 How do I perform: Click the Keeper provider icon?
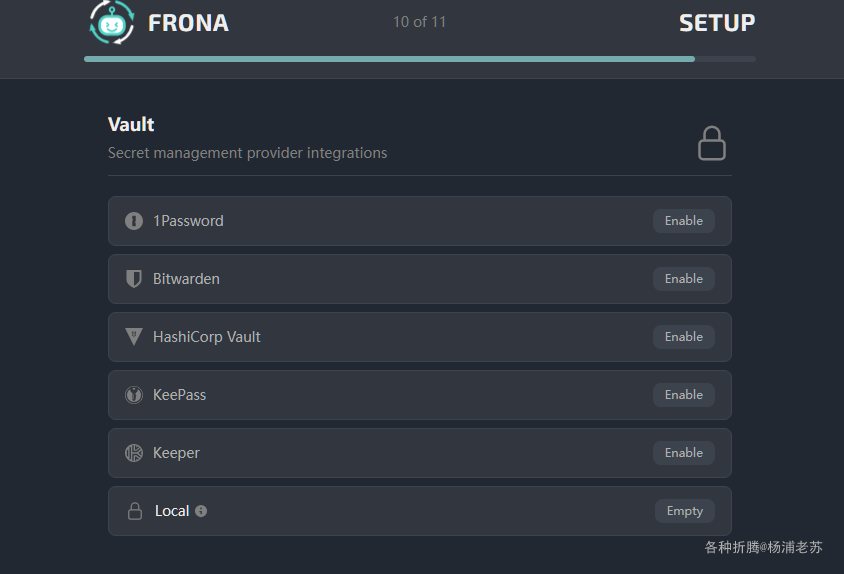pyautogui.click(x=134, y=453)
